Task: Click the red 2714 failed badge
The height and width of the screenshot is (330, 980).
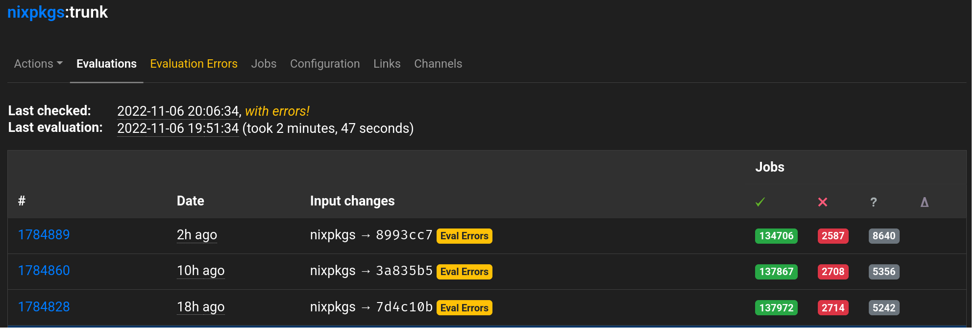Action: click(833, 308)
